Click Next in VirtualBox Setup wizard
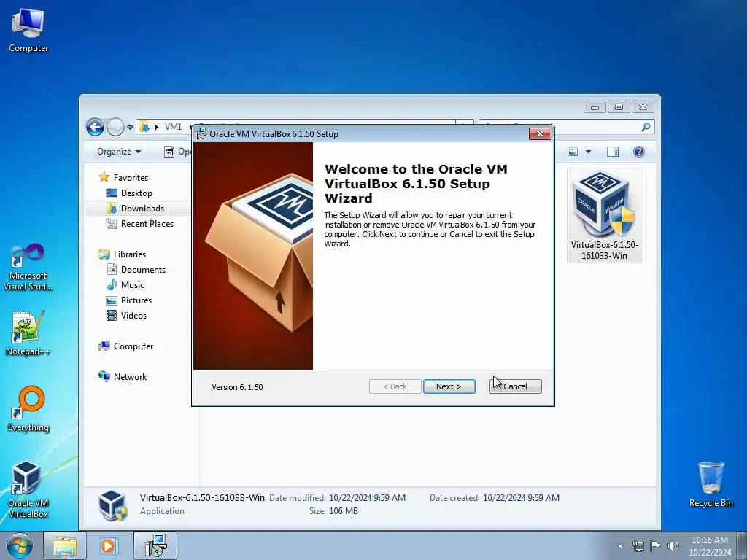Viewport: 747px width, 560px height. tap(449, 386)
